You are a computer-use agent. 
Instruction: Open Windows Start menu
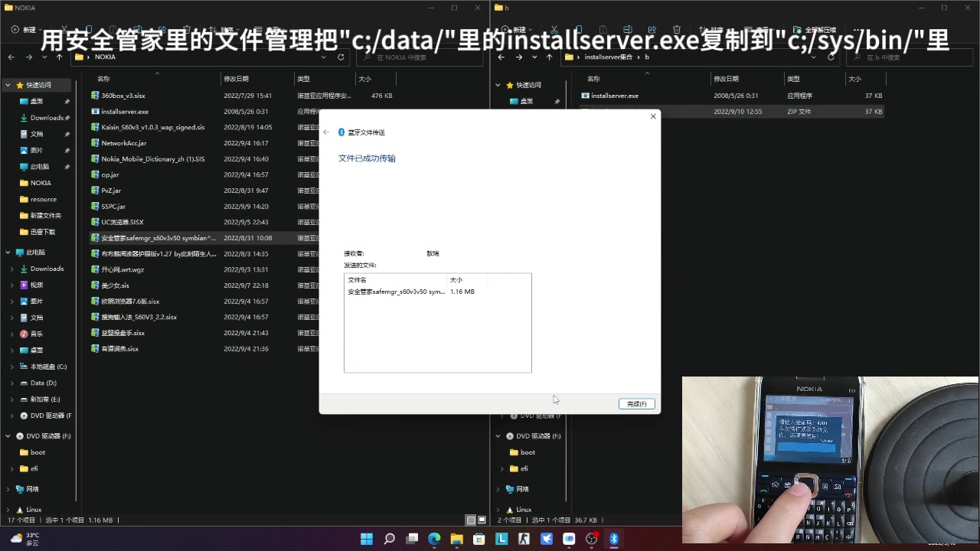pyautogui.click(x=367, y=539)
